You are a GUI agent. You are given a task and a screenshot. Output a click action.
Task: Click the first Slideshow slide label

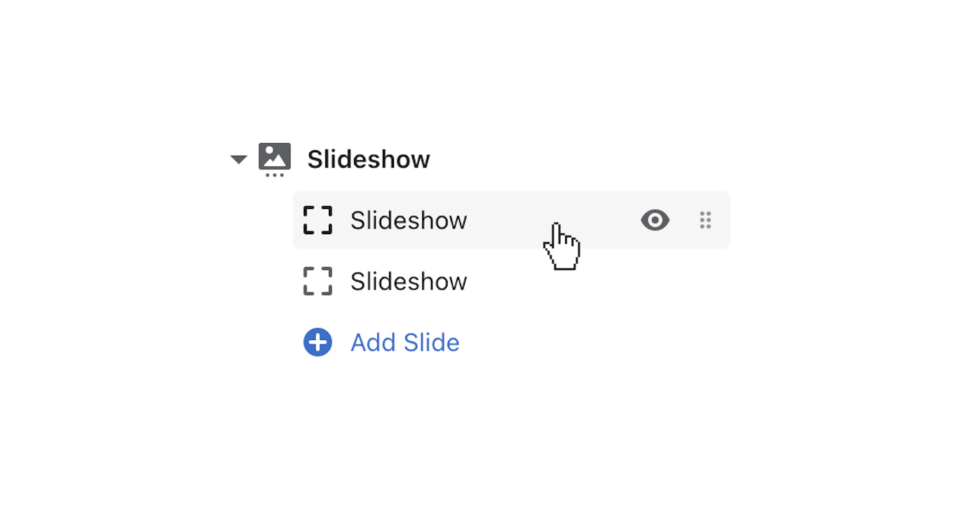(408, 220)
